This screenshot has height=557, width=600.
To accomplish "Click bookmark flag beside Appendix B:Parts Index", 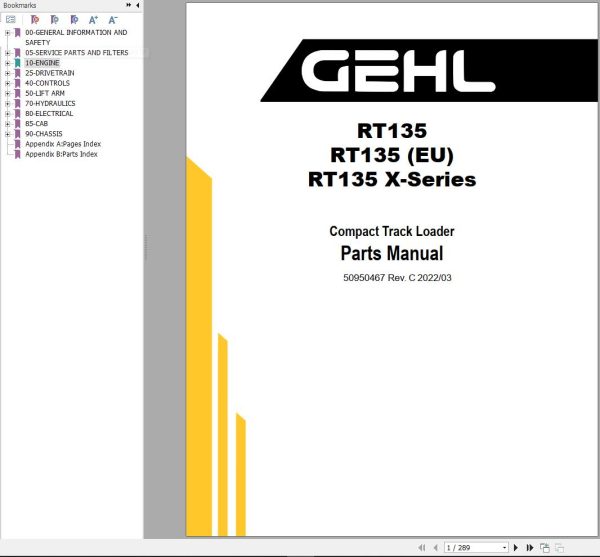I will tap(17, 154).
